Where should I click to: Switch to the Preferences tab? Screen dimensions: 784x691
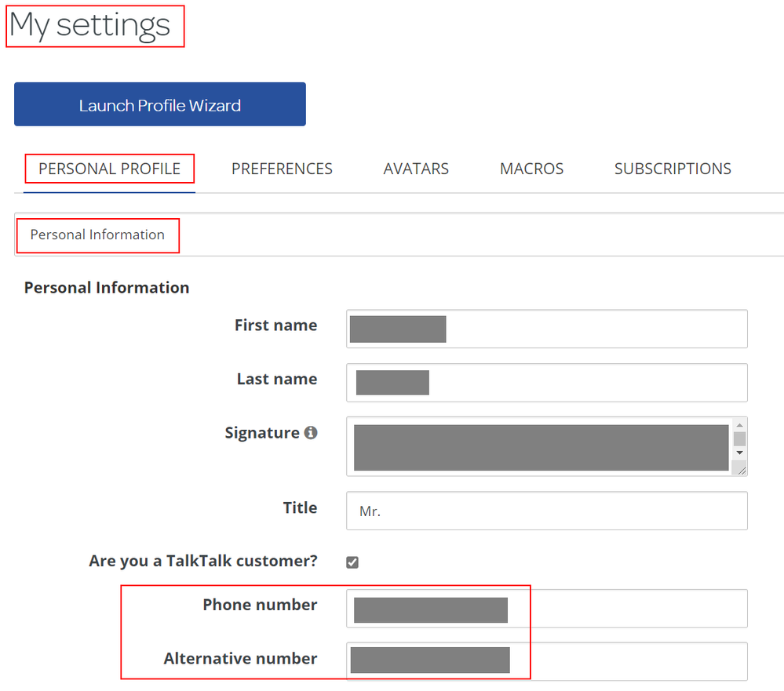pyautogui.click(x=282, y=169)
